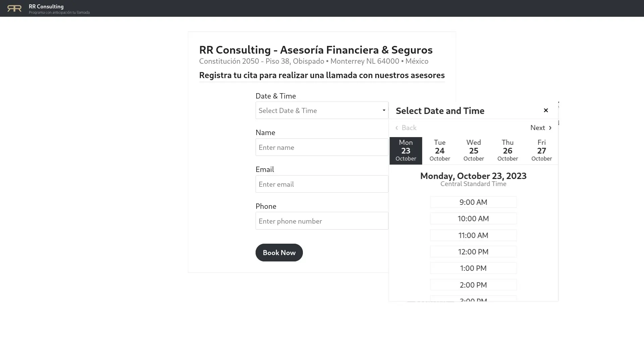The width and height of the screenshot is (644, 362).
Task: Switch to Wednesday 25 October
Action: tap(474, 150)
